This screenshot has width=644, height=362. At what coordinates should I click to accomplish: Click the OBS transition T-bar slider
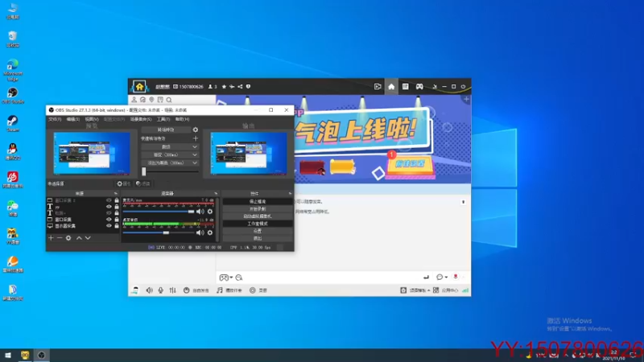click(170, 171)
